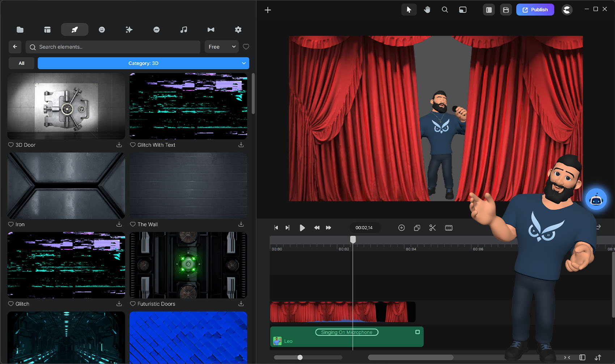Toggle favorites filter heart next to Free
615x364 pixels.
click(246, 47)
